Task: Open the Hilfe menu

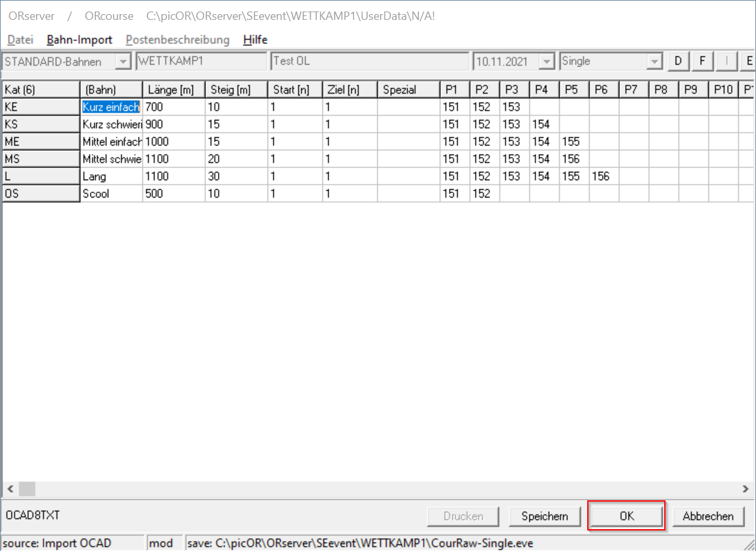Action: click(x=255, y=40)
